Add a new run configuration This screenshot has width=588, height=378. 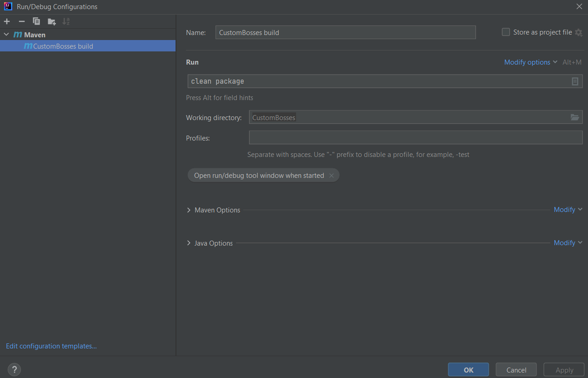click(7, 21)
